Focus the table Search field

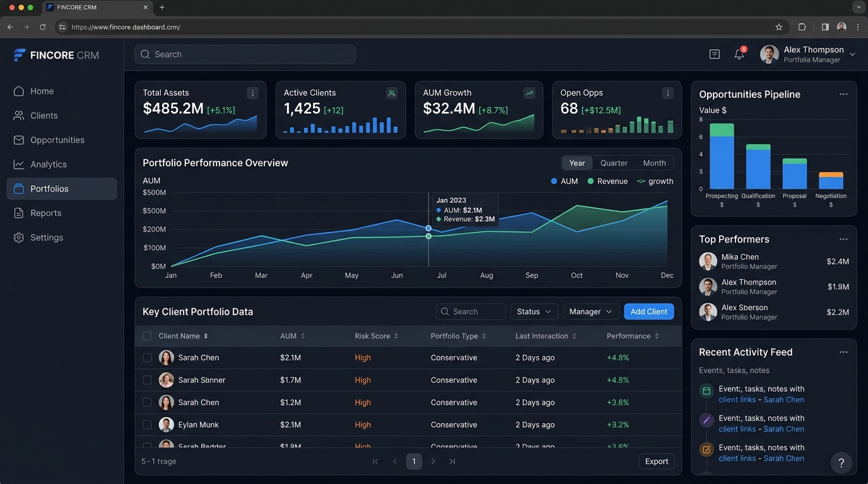click(471, 311)
